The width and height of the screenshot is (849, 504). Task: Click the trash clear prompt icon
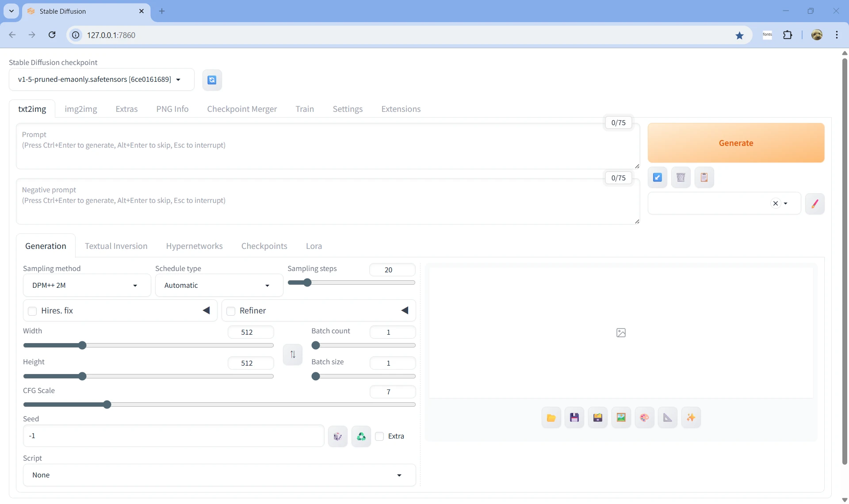click(681, 177)
